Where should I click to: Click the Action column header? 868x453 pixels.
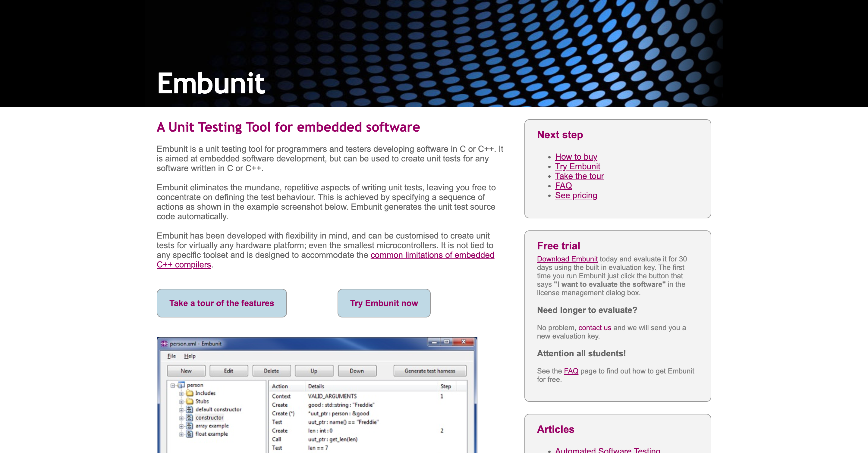287,386
